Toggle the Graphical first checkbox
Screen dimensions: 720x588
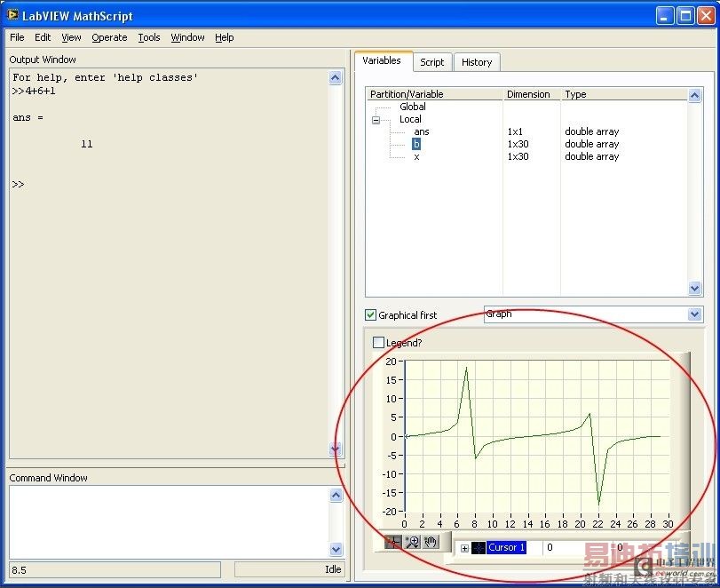coord(370,314)
